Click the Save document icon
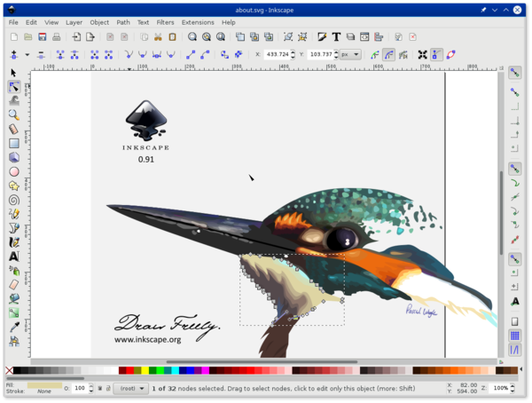Screen dimensions: 532x403 click(x=42, y=36)
